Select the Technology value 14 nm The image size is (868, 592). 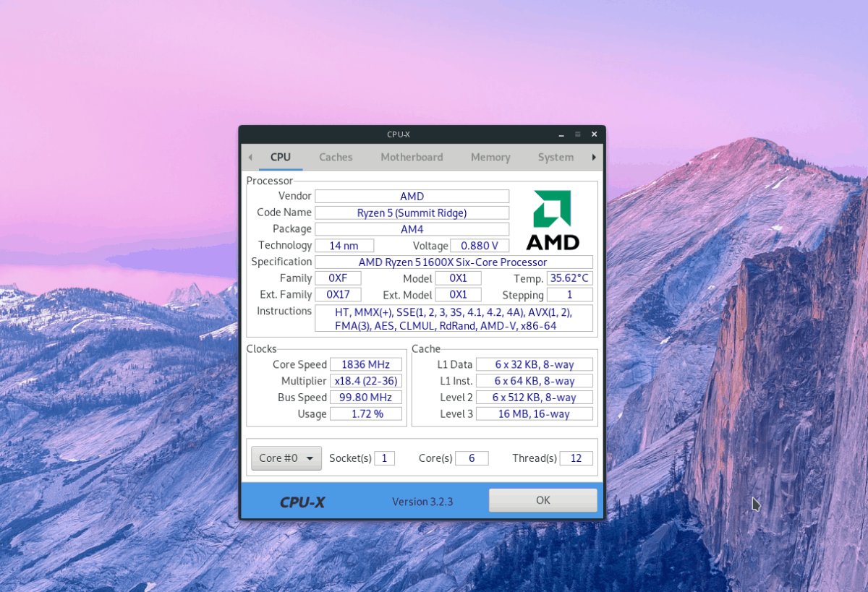coord(344,246)
